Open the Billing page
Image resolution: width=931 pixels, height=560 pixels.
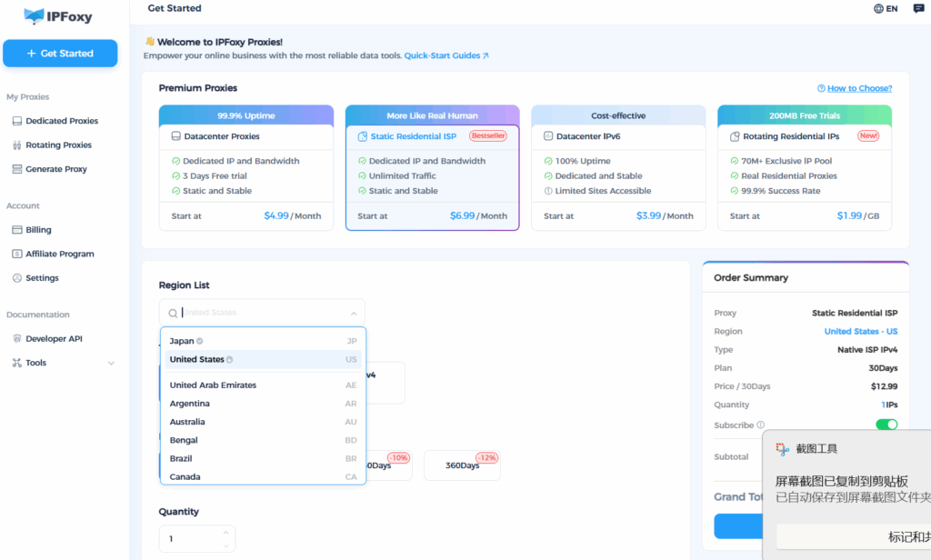(x=38, y=230)
